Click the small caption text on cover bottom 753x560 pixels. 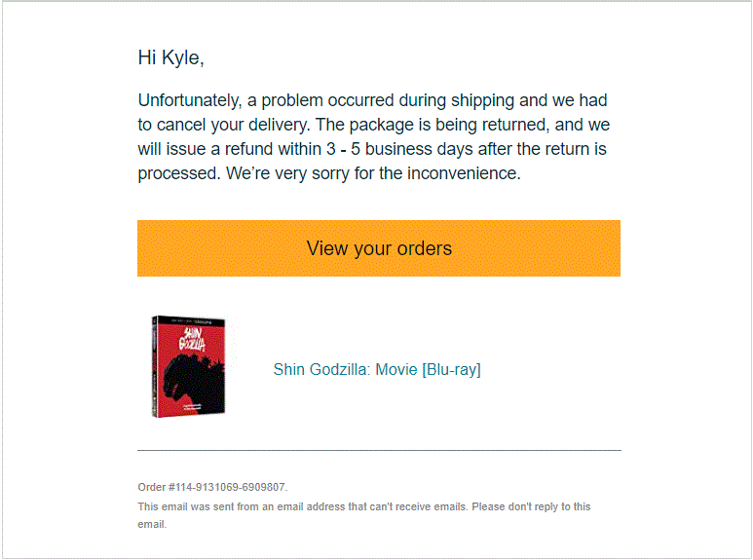pyautogui.click(x=193, y=408)
